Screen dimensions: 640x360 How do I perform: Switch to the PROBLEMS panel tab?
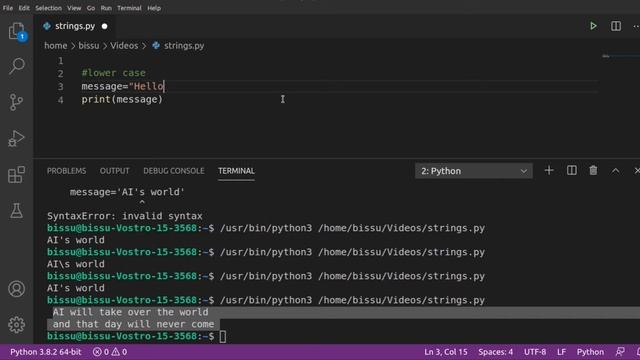point(66,171)
